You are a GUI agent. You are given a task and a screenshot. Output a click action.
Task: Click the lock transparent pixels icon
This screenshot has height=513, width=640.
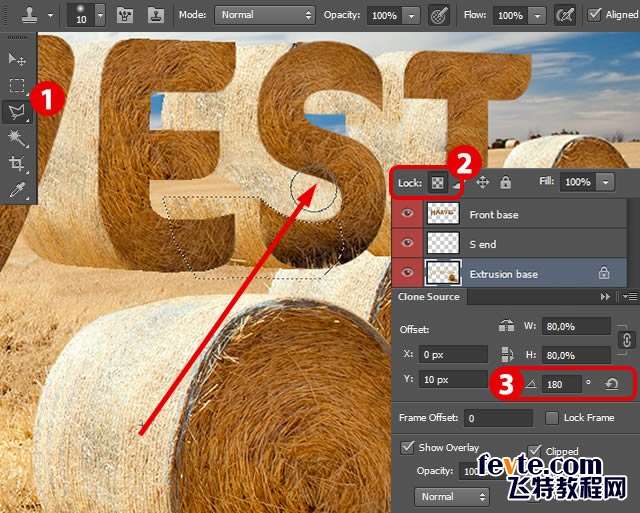pos(437,182)
